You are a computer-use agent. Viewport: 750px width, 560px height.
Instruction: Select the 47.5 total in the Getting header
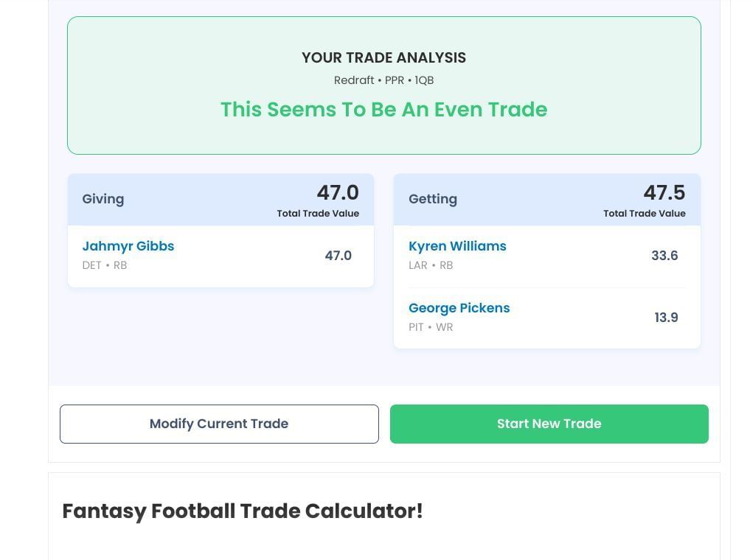tap(664, 193)
